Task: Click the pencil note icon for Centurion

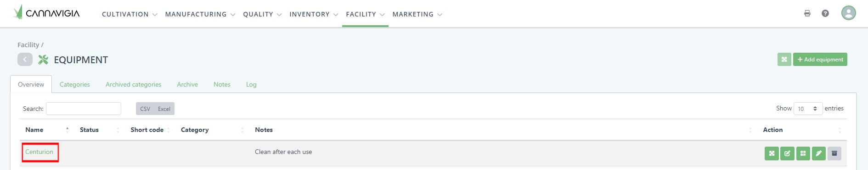Action: tap(818, 154)
